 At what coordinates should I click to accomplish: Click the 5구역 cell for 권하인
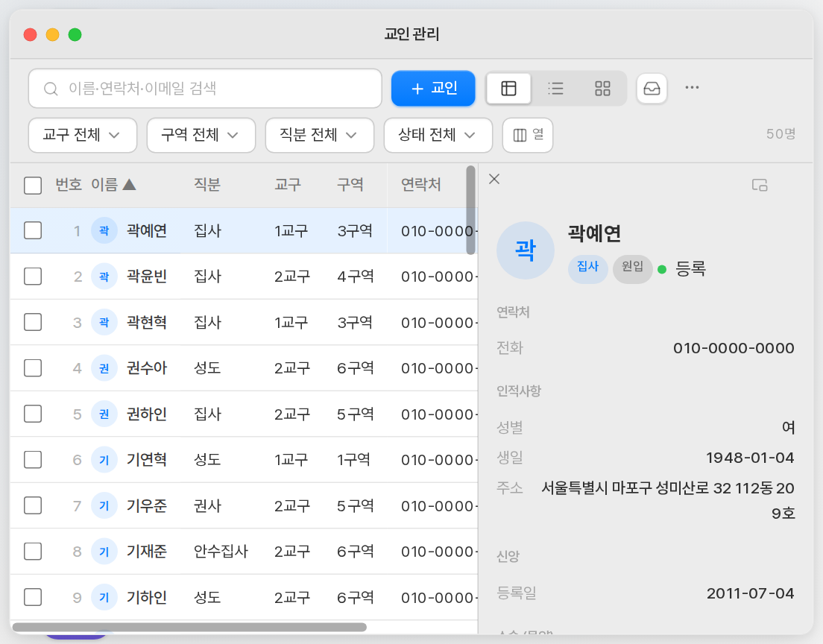pos(356,414)
